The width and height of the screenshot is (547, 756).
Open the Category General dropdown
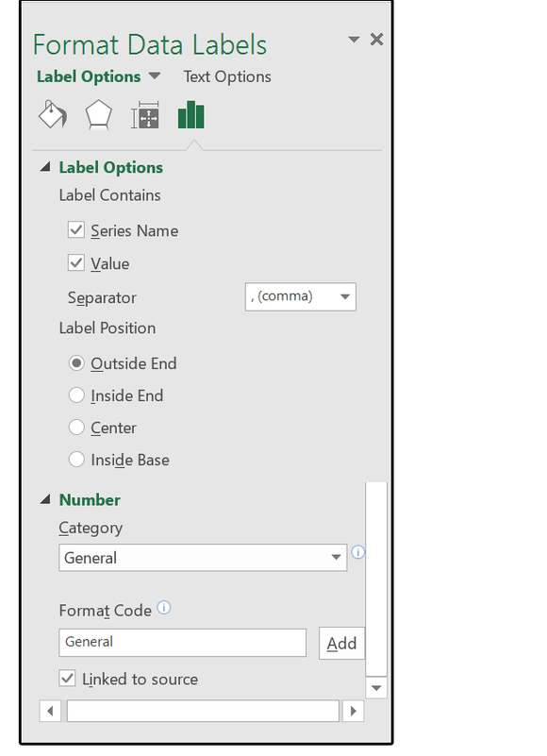(x=203, y=558)
